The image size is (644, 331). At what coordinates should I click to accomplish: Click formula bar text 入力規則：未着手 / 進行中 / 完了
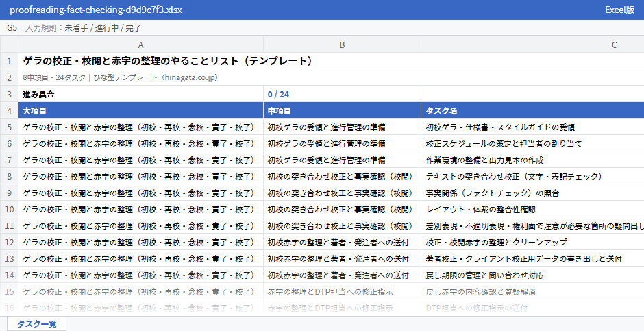(84, 28)
